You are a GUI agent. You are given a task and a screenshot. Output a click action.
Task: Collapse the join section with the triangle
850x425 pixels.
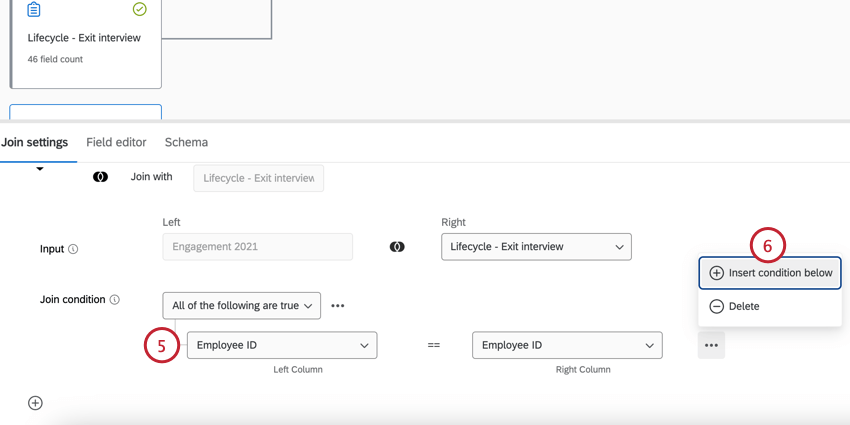click(x=40, y=169)
